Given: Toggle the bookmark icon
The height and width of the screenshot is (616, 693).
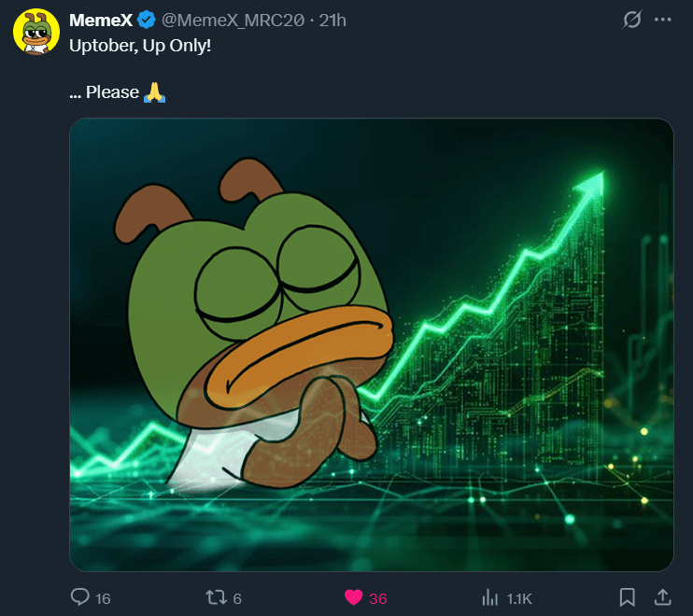Looking at the screenshot, I should [x=629, y=597].
